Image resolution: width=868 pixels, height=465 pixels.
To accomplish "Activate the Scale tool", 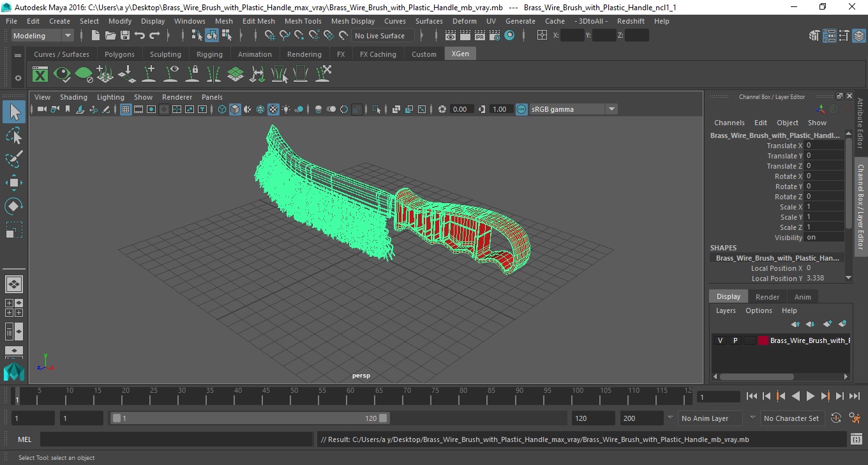I will [x=14, y=229].
